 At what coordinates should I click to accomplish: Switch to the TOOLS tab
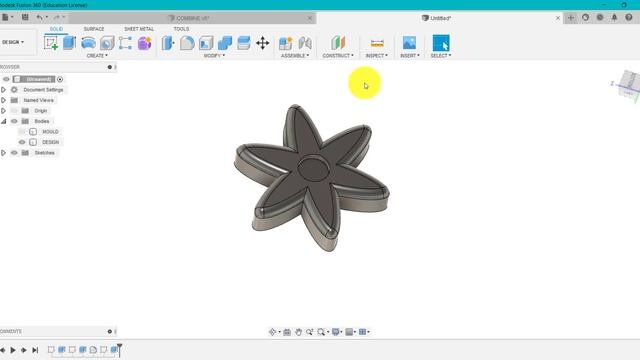click(181, 29)
